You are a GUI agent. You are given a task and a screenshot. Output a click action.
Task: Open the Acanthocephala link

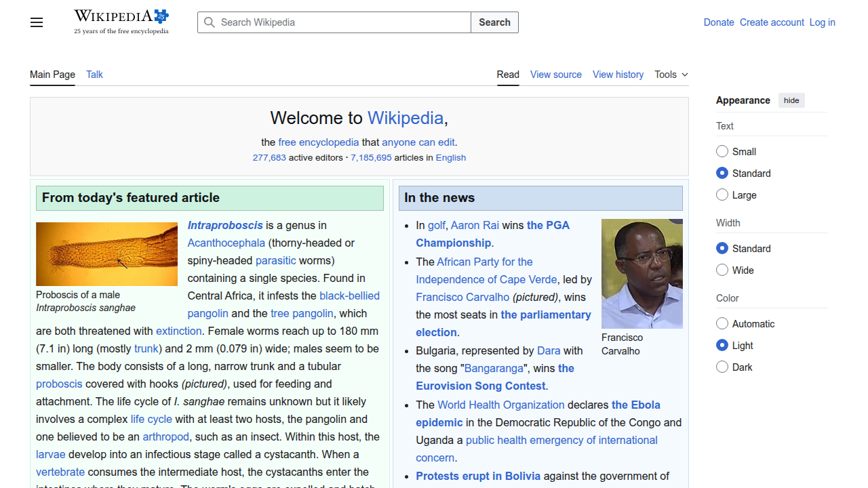click(x=226, y=243)
